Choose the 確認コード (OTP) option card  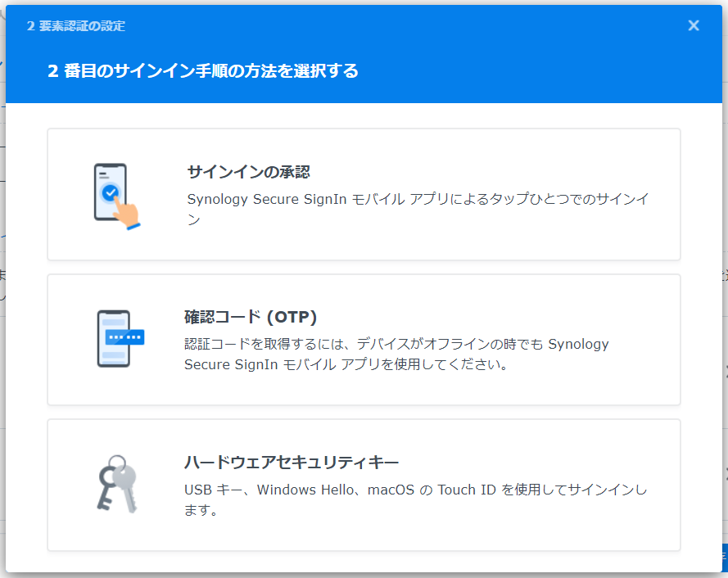[x=364, y=340]
